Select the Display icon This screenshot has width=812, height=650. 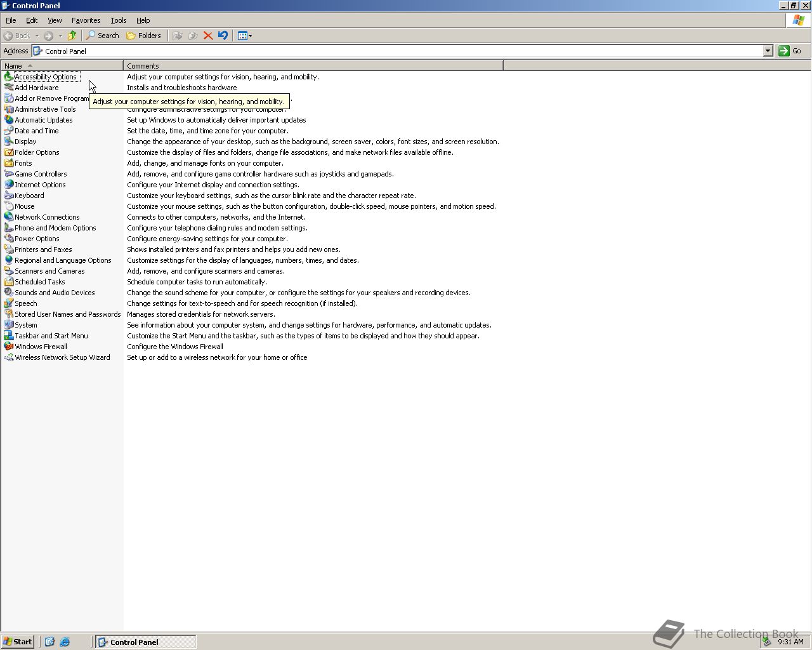pyautogui.click(x=9, y=142)
